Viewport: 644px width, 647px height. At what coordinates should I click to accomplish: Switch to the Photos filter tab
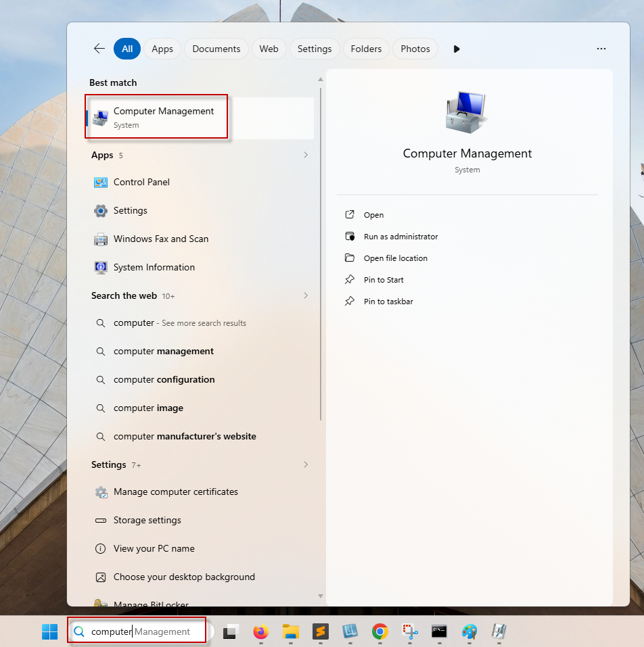pos(415,49)
